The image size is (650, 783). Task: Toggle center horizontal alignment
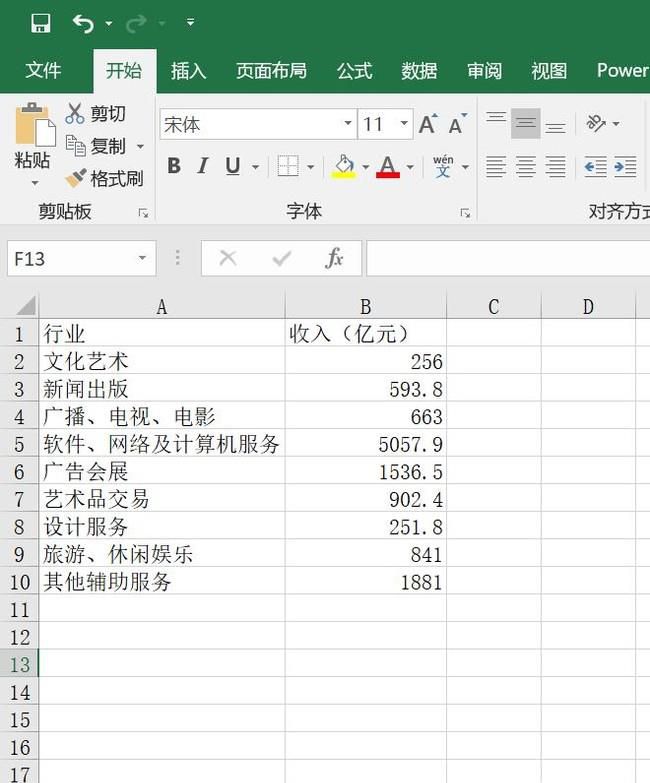click(526, 167)
